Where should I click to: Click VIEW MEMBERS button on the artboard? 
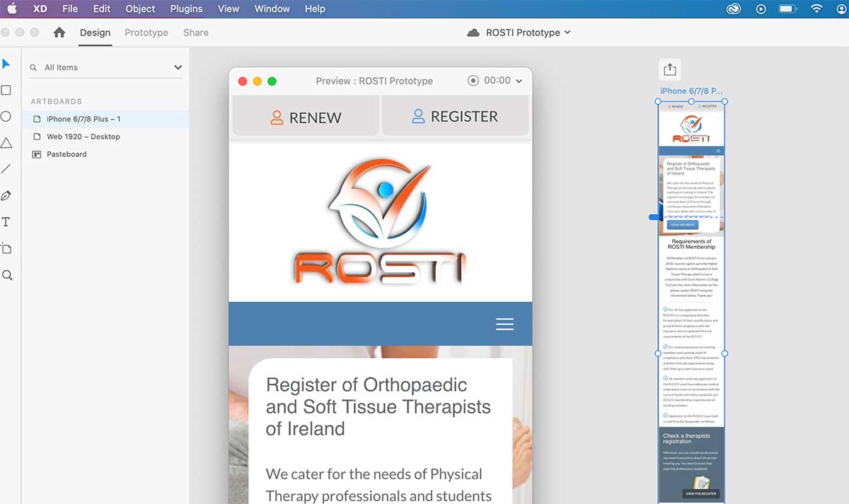(x=683, y=224)
